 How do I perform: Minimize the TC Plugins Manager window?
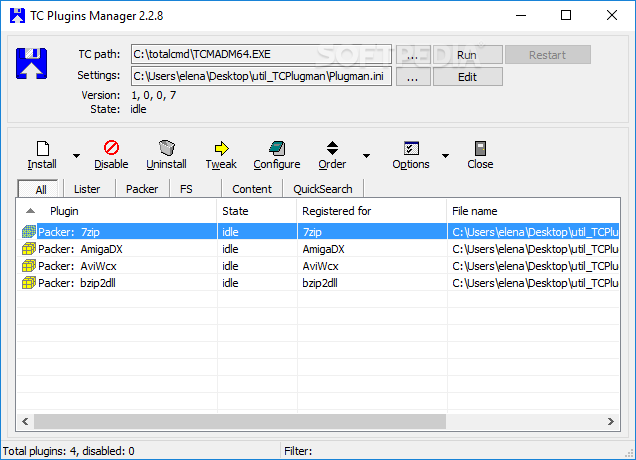point(521,15)
